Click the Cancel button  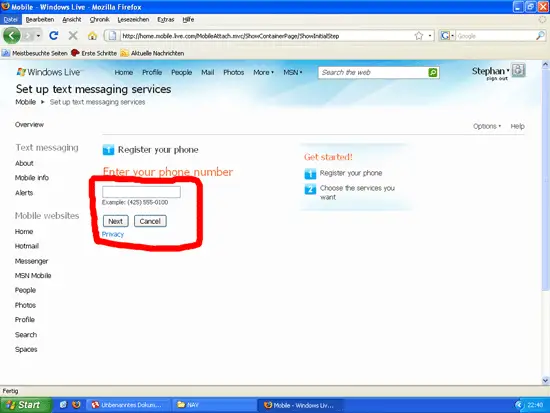tap(150, 221)
